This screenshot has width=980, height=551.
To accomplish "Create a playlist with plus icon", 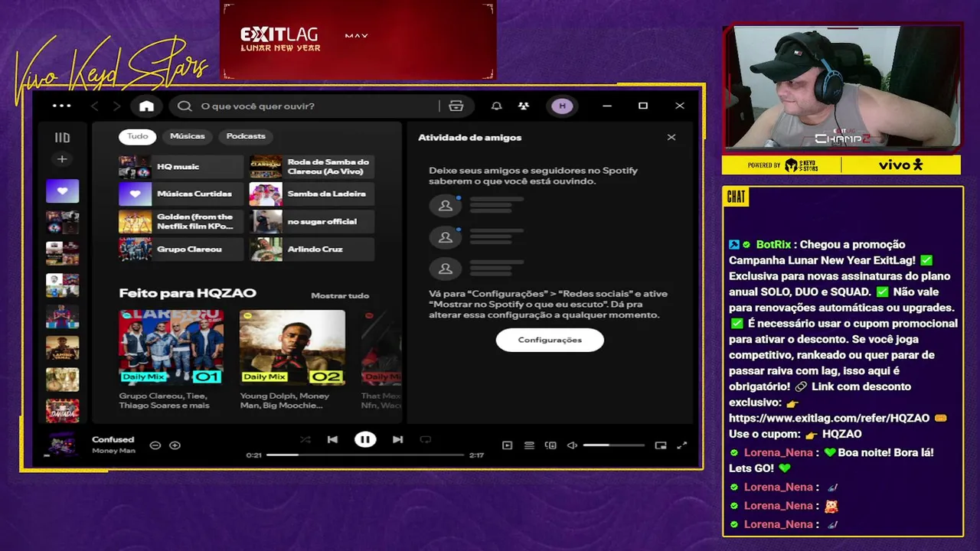I will pyautogui.click(x=62, y=159).
